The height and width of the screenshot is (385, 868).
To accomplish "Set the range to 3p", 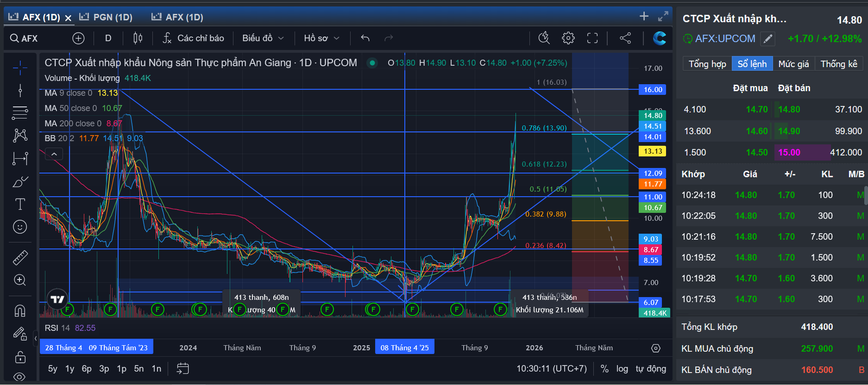I will pyautogui.click(x=104, y=369).
